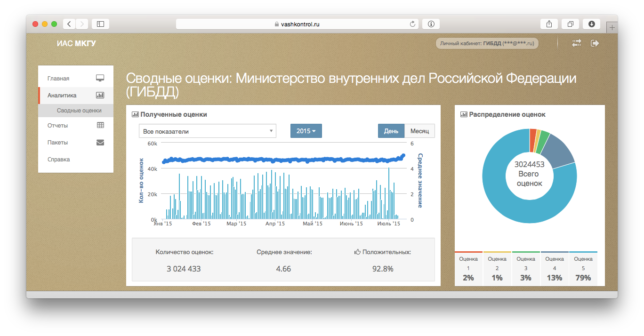Select the Главная monitor icon in sidebar
This screenshot has height=336, width=644.
click(100, 78)
